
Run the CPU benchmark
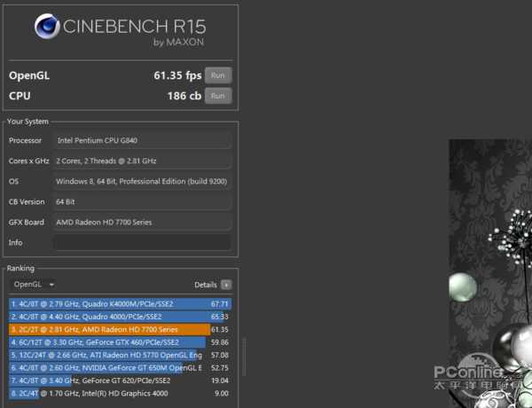tap(218, 96)
